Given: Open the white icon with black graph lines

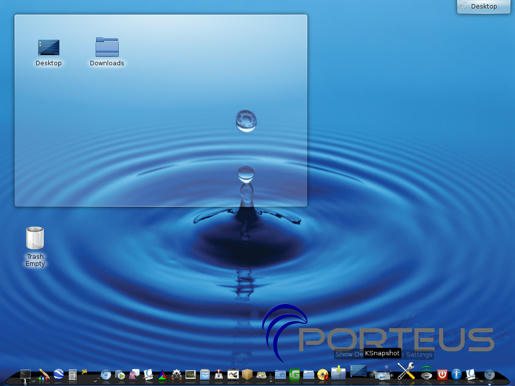Looking at the screenshot, I should point(233,375).
